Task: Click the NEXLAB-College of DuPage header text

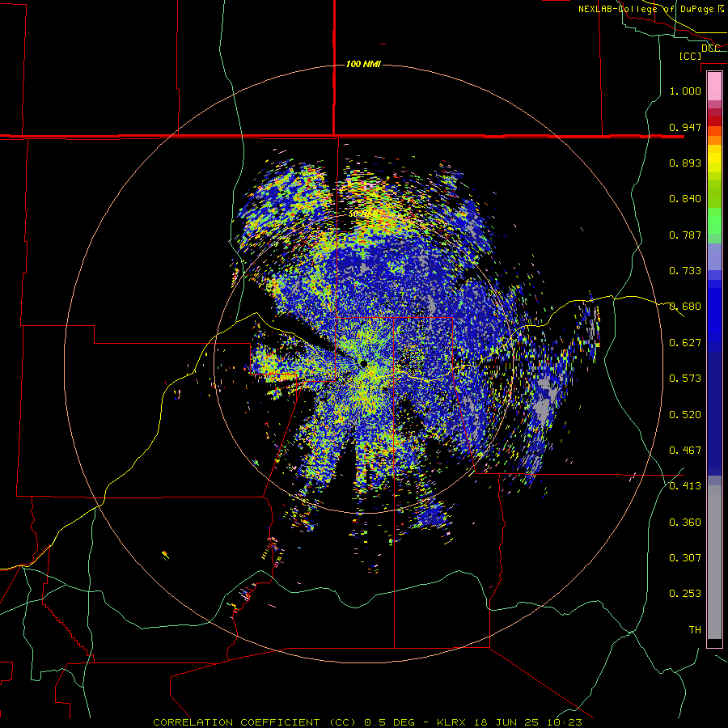Action: 652,9
